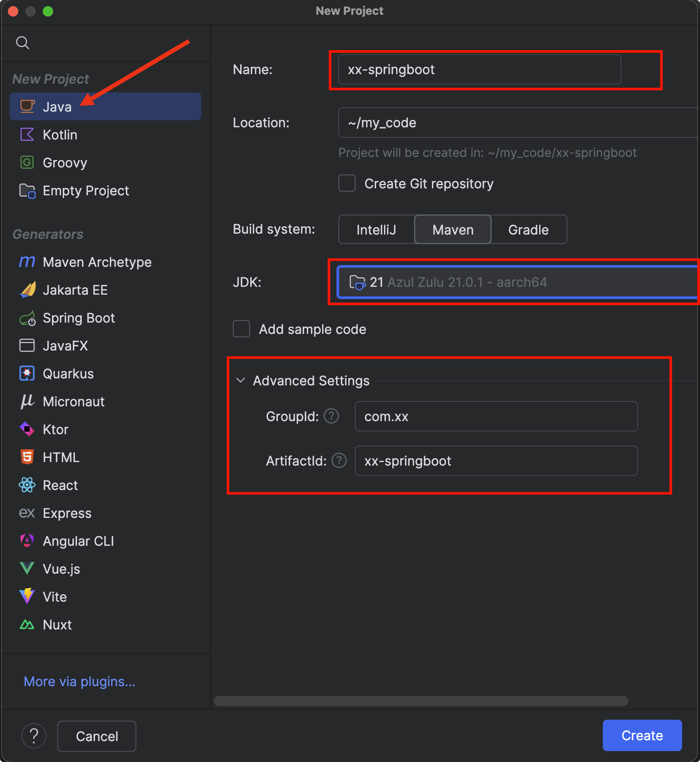Click the horizontal scrollbar at the bottom
The height and width of the screenshot is (762, 700).
[421, 701]
